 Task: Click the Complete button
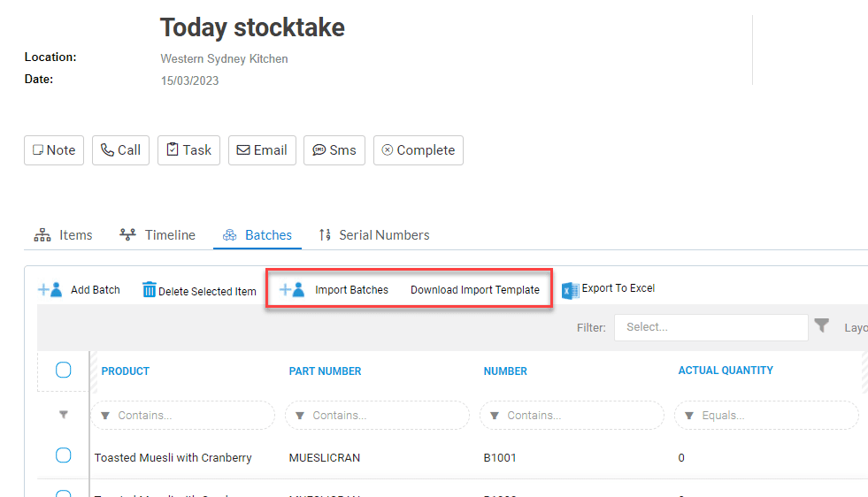(x=419, y=150)
